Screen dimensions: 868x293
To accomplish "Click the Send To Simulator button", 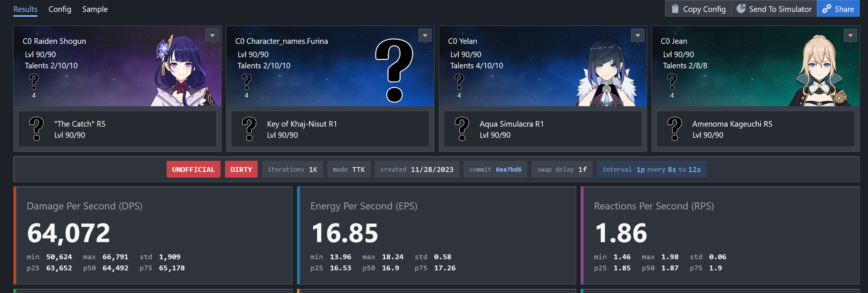I will coord(774,9).
